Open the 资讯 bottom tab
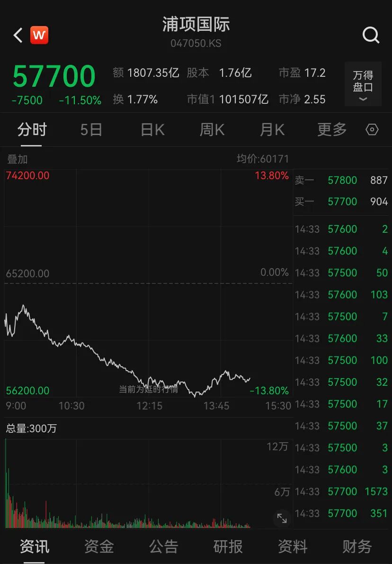The width and height of the screenshot is (392, 564). coord(34,546)
